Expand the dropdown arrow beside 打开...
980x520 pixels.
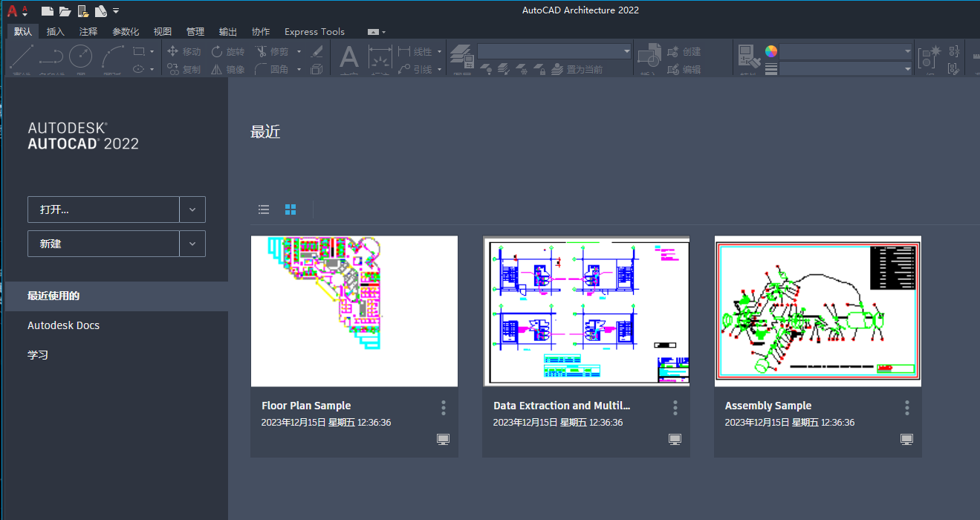coord(192,209)
